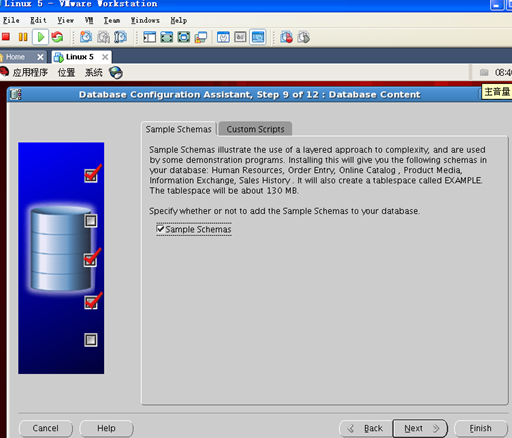The height and width of the screenshot is (438, 512).
Task: Replay last VM recording
Action: pos(304,37)
